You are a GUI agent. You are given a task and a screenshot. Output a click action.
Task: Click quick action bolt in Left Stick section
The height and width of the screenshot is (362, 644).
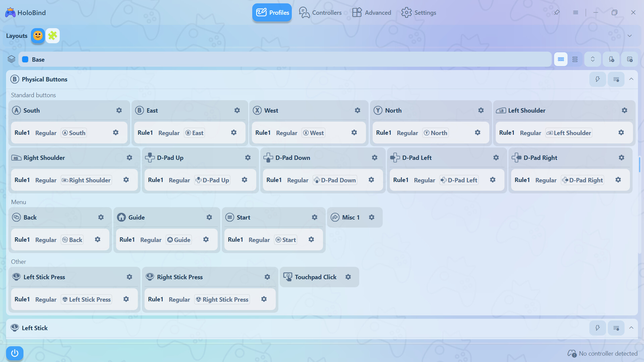(x=598, y=328)
